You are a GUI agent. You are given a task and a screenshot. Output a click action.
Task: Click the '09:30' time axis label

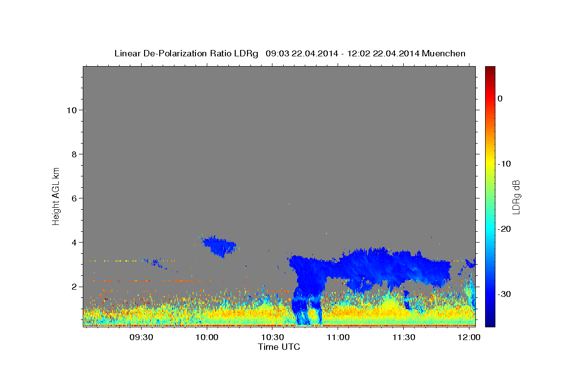(142, 337)
